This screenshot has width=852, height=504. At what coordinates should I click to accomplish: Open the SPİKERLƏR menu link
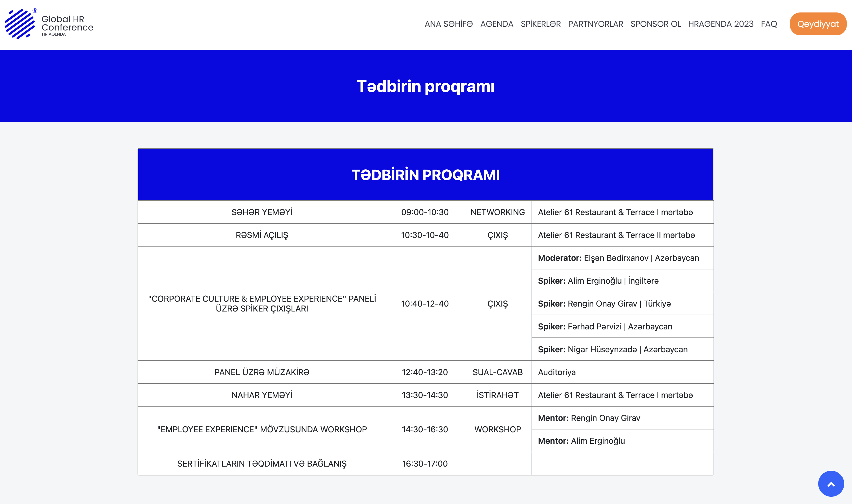540,24
